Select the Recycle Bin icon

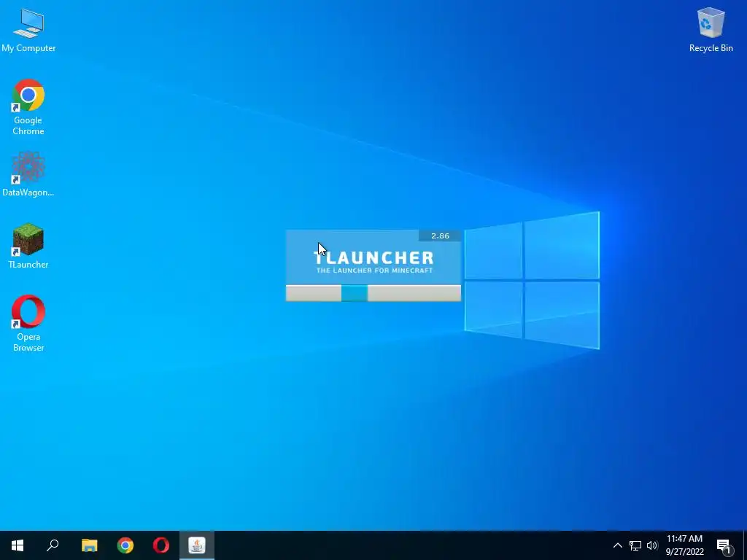[711, 29]
